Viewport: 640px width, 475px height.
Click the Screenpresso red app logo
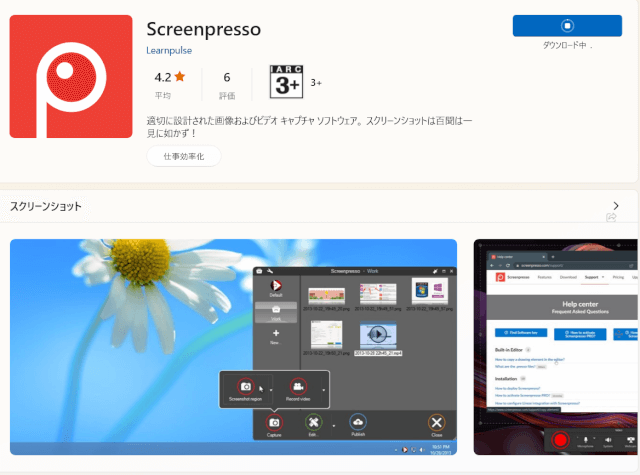pos(71,76)
